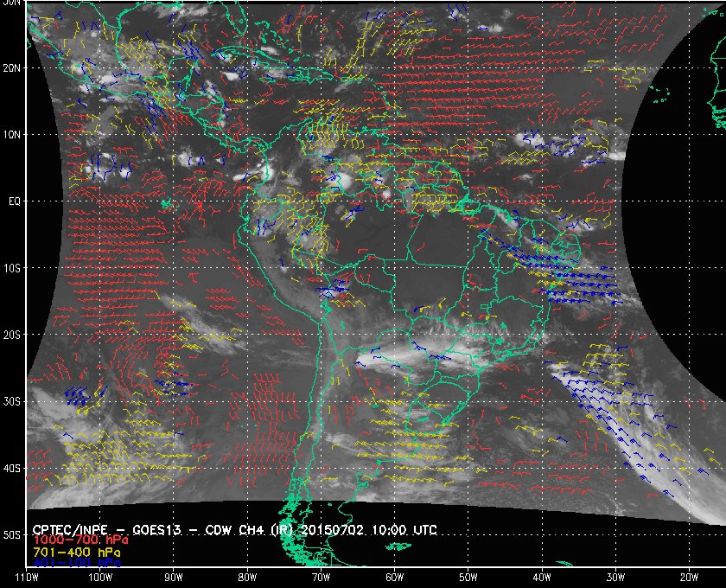Click the 60W longitude label

pos(394,578)
